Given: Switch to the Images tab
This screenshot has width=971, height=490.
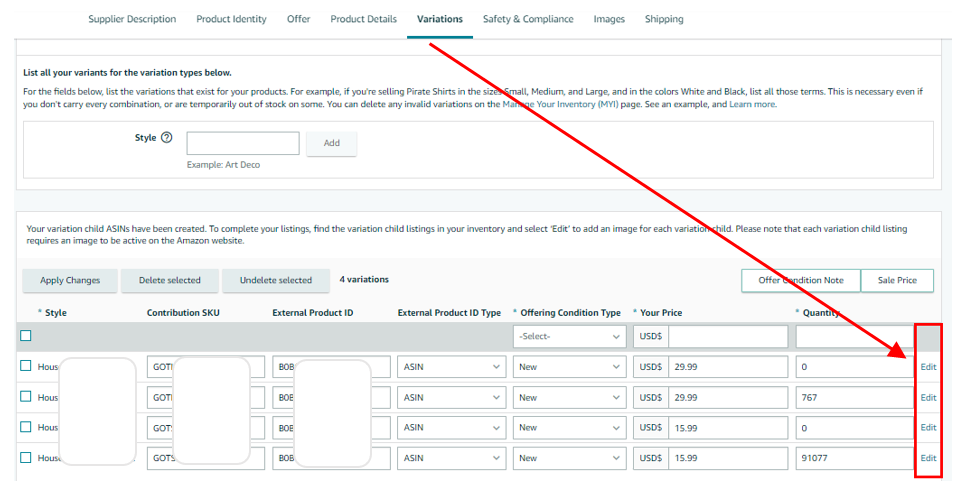Looking at the screenshot, I should point(609,19).
